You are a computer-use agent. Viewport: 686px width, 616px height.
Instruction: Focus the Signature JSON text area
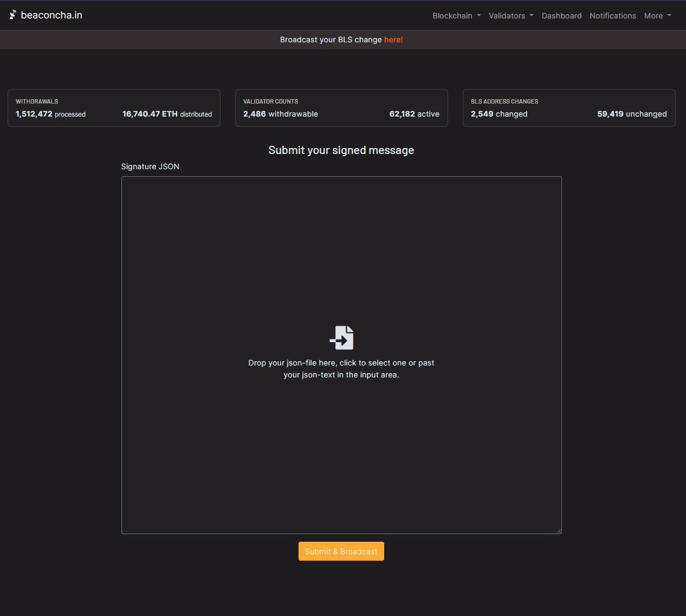(x=341, y=355)
